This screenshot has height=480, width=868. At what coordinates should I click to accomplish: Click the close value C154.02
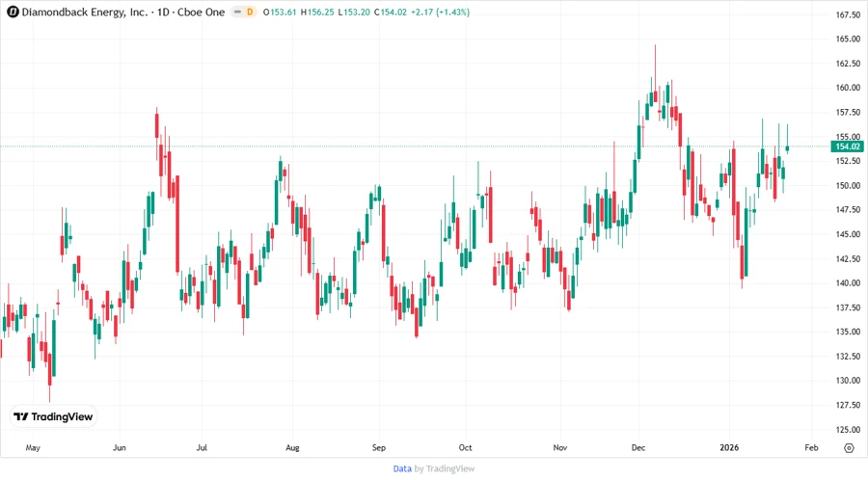point(391,13)
